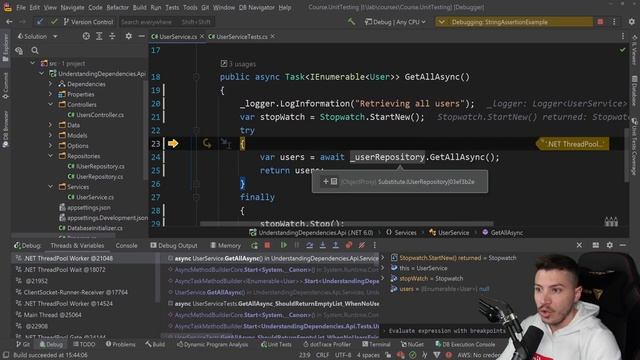The height and width of the screenshot is (360, 640).
Task: Click the Build solution hammer icon
Action: pos(351,22)
